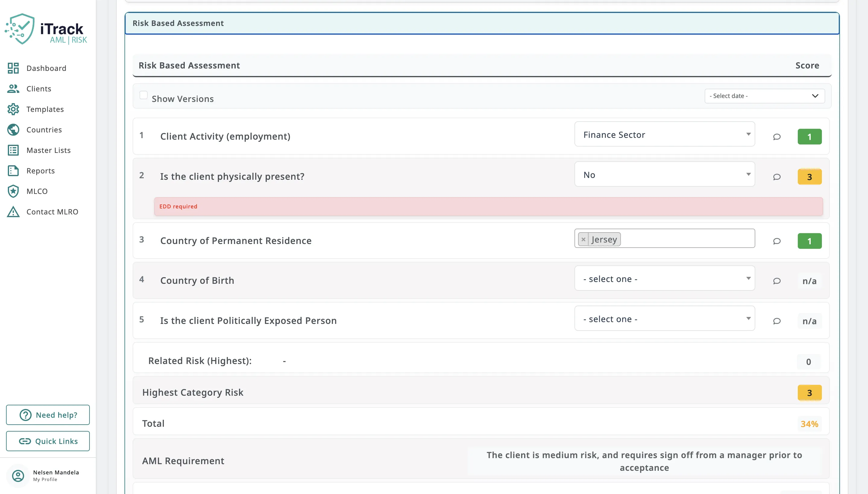Select the MLCO shield icon
The image size is (868, 494).
tap(13, 191)
